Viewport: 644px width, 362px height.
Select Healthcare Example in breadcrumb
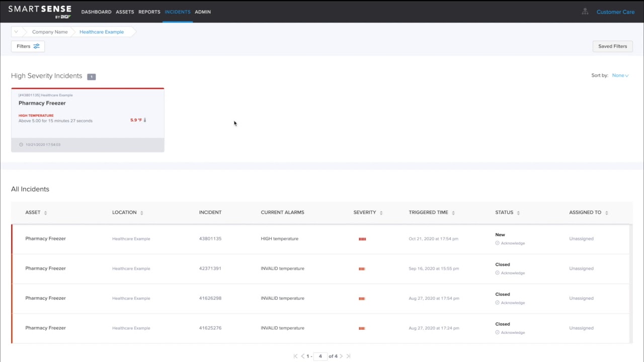[x=102, y=32]
